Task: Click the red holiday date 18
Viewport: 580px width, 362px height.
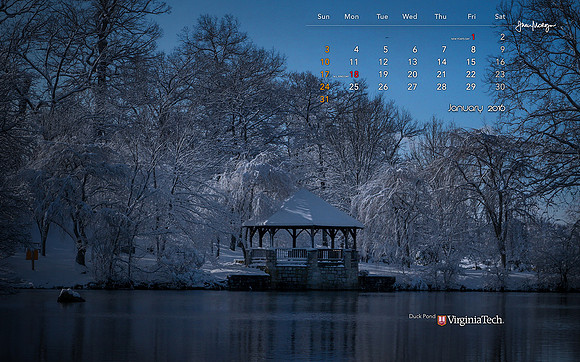Action: (x=354, y=74)
